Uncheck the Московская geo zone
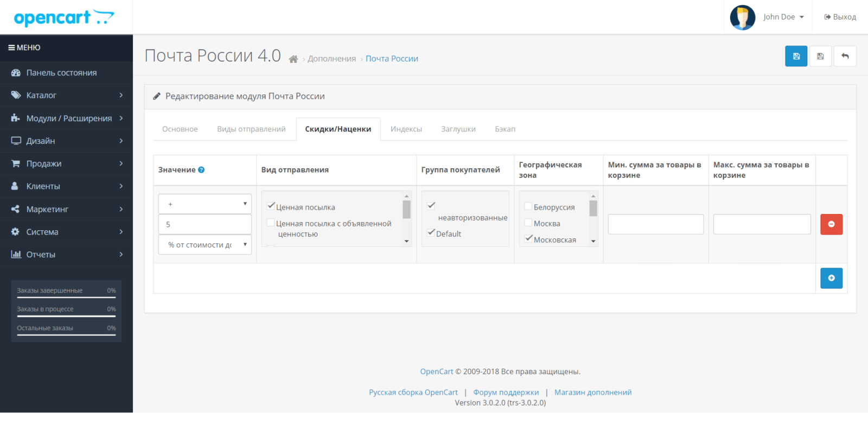The image size is (868, 423). [x=529, y=238]
